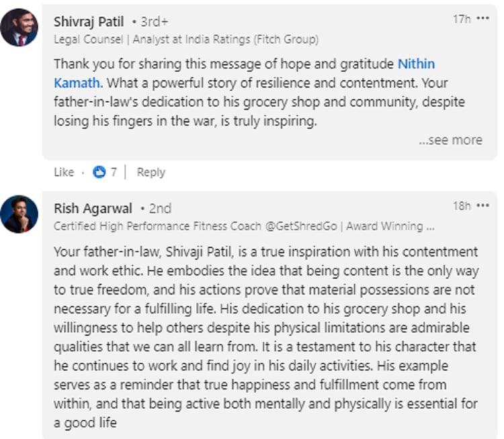Click the 17h timestamp on the first comment
Image resolution: width=504 pixels, height=439 pixels.
point(461,19)
